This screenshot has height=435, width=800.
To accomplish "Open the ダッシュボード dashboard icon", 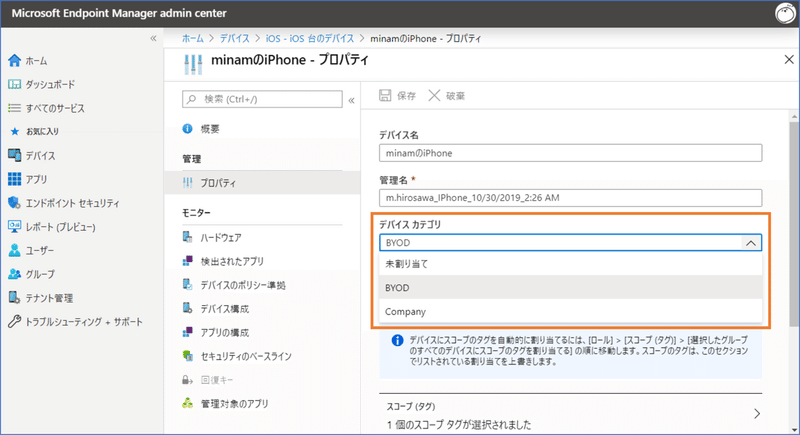I will pos(14,84).
